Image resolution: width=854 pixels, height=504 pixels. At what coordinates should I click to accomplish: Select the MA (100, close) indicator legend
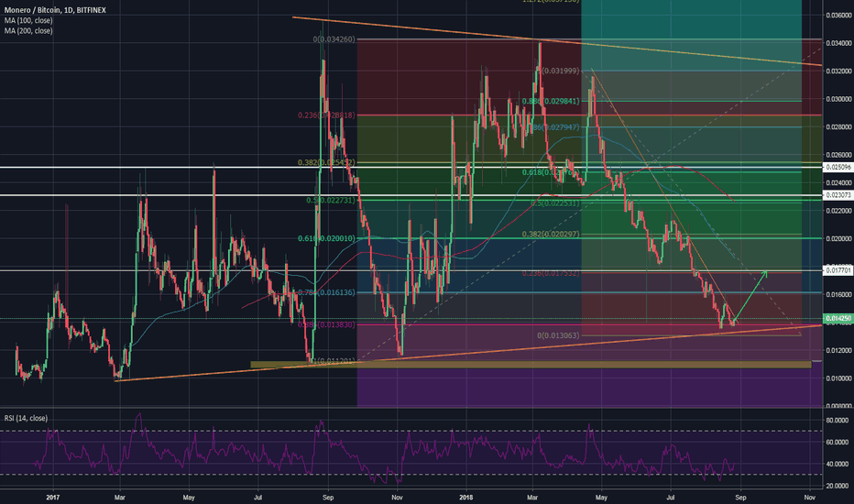28,21
